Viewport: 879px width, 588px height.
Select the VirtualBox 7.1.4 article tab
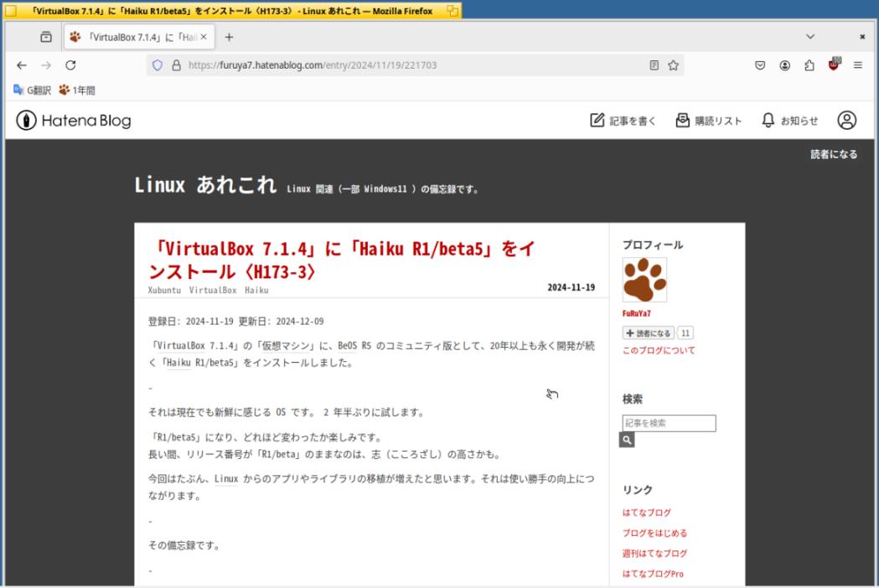tap(138, 37)
